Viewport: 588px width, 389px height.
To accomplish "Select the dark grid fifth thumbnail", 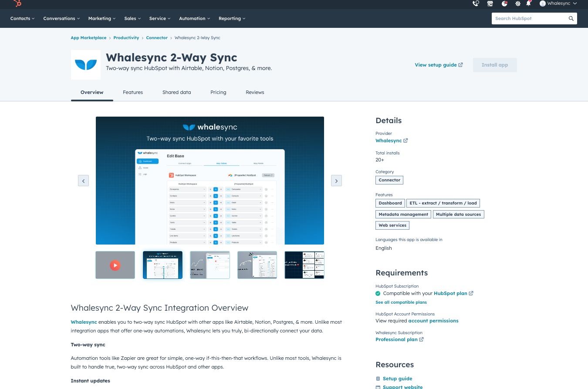I will [x=304, y=265].
